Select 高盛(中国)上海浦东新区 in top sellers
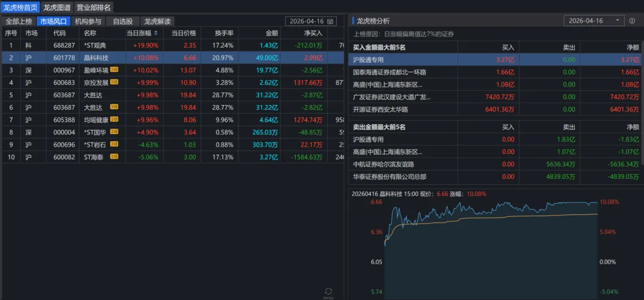This screenshot has height=300, width=644. 495,152
